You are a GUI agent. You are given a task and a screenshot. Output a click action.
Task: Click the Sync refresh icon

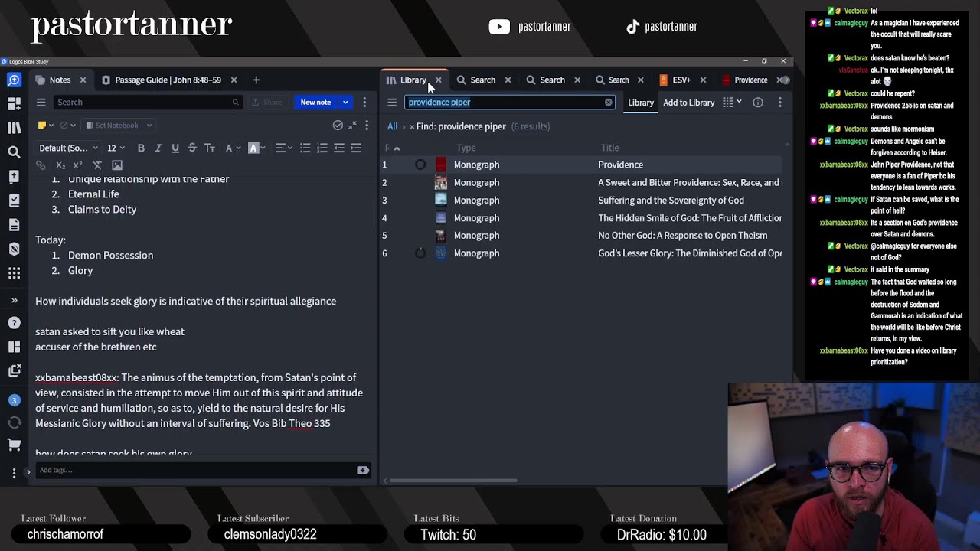tap(14, 422)
